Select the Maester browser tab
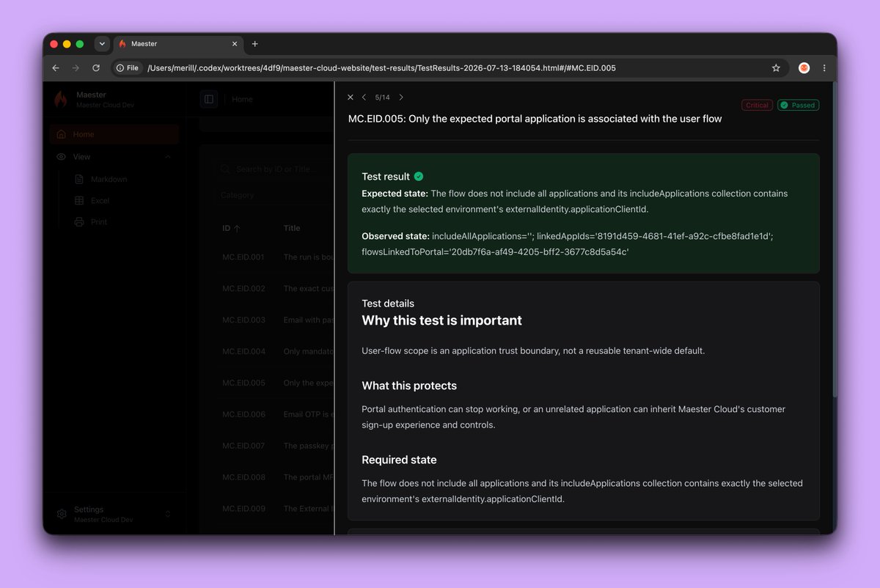880x588 pixels. (179, 44)
